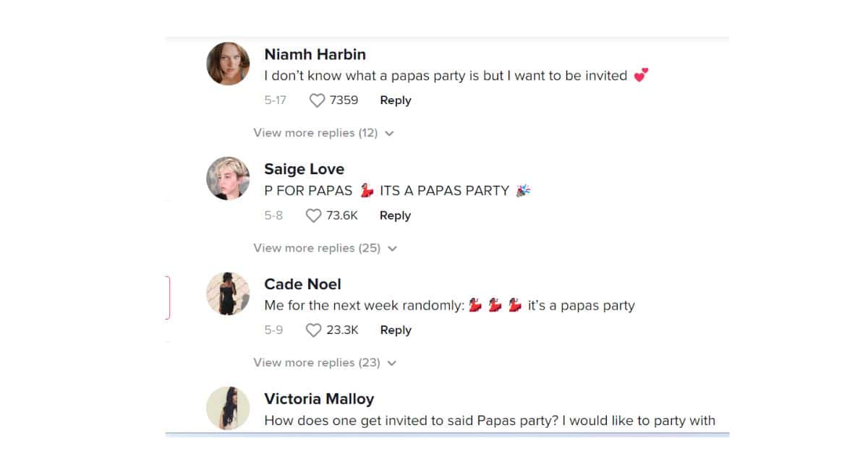Reply to Saige Love's comment
The image size is (868, 454).
point(396,215)
